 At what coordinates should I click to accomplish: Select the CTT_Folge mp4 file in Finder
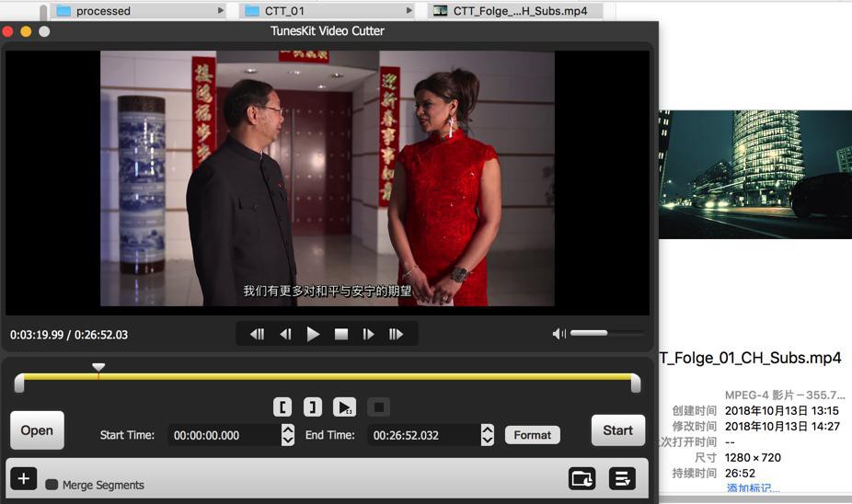coord(514,11)
